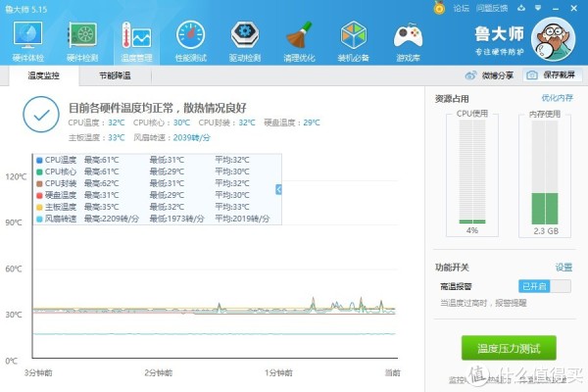
Task: Click 优化内存 optimize memory link
Action: 557,98
